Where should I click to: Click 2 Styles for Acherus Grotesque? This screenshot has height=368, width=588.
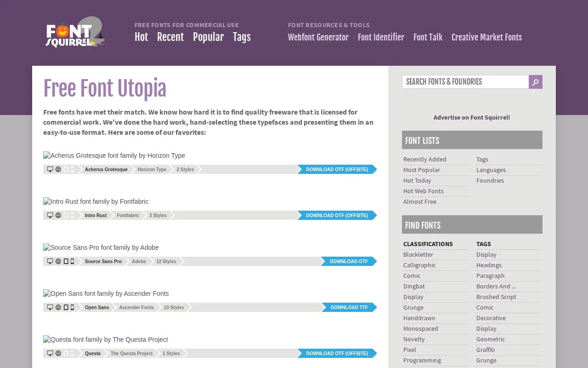(185, 169)
